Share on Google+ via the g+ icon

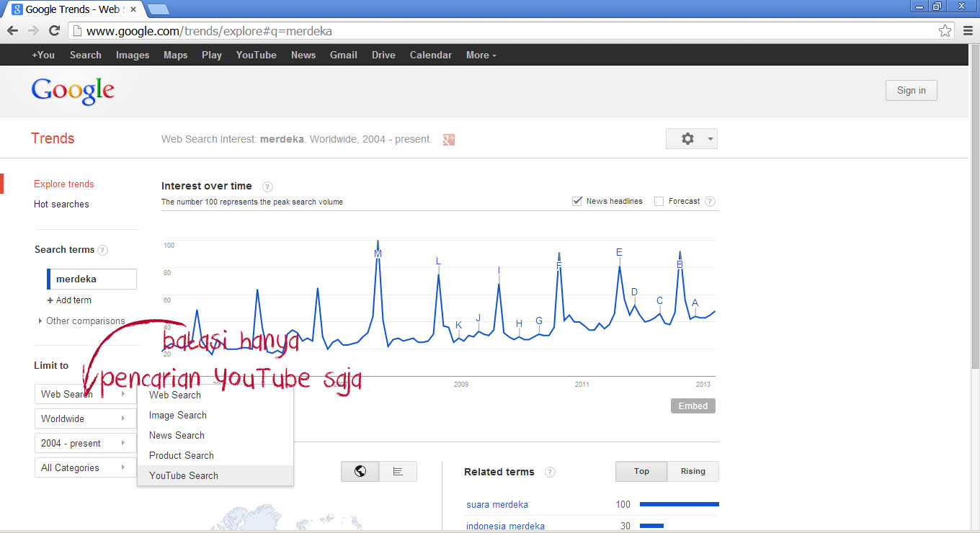pyautogui.click(x=449, y=140)
